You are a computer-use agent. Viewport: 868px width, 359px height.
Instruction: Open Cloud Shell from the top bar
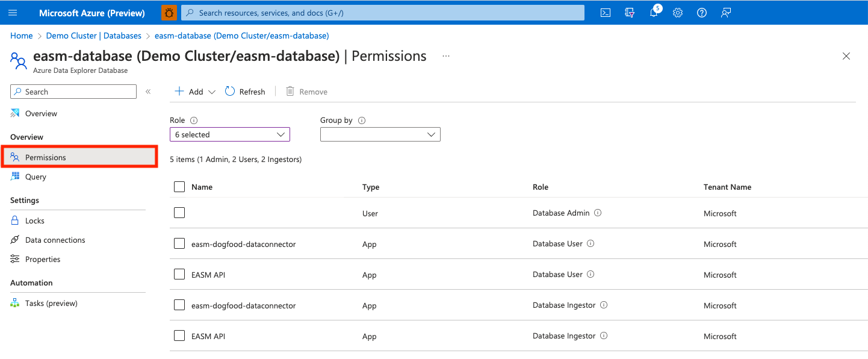point(605,13)
